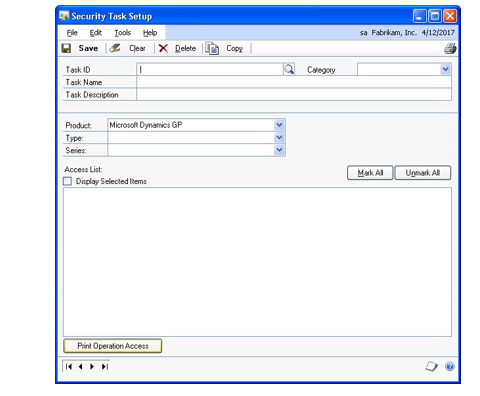Open the Help menu
Screen dimensions: 480x396
tap(150, 33)
